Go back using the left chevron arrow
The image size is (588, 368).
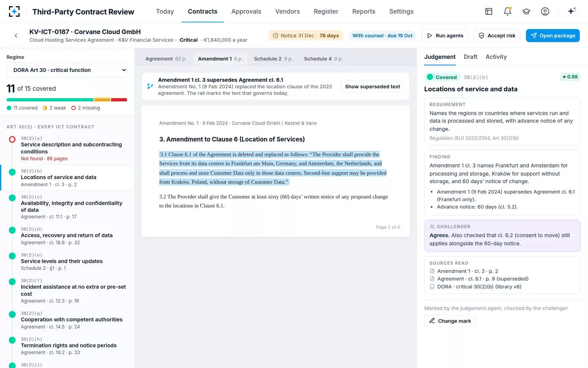[x=16, y=36]
